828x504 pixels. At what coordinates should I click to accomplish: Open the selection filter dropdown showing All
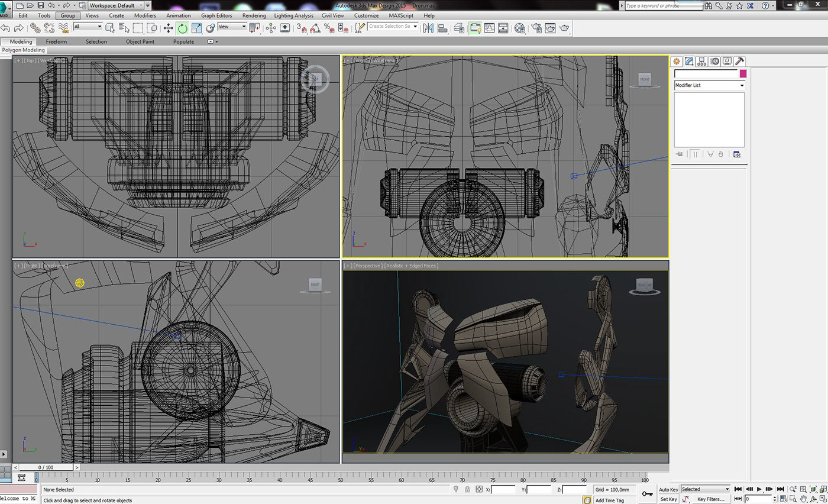coord(88,27)
